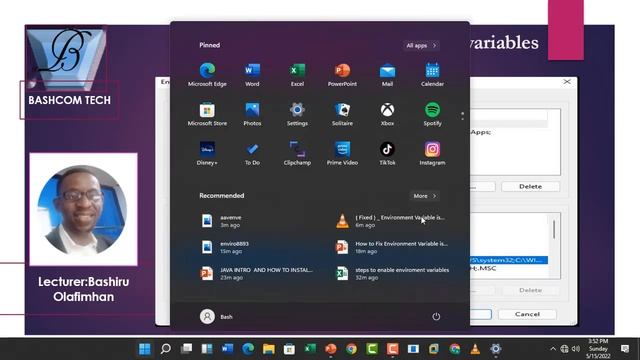Image resolution: width=640 pixels, height=360 pixels.
Task: Open Microsoft Edge from pinned apps
Action: click(x=207, y=75)
